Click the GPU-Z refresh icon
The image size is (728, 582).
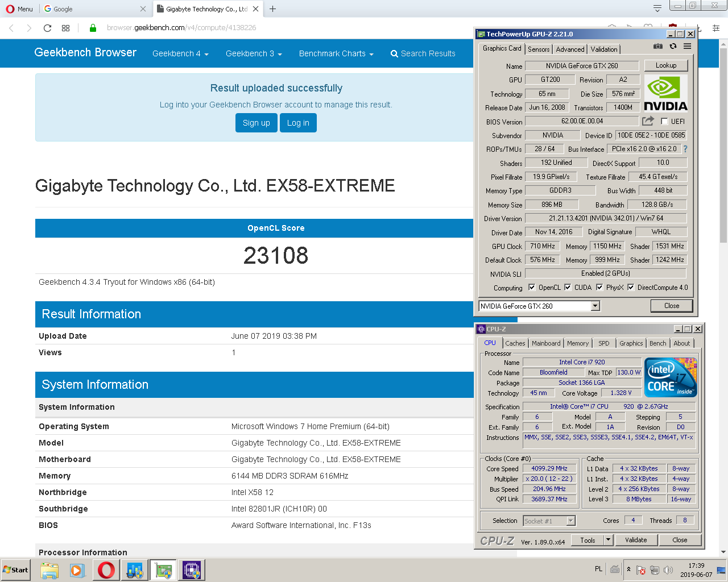click(673, 47)
